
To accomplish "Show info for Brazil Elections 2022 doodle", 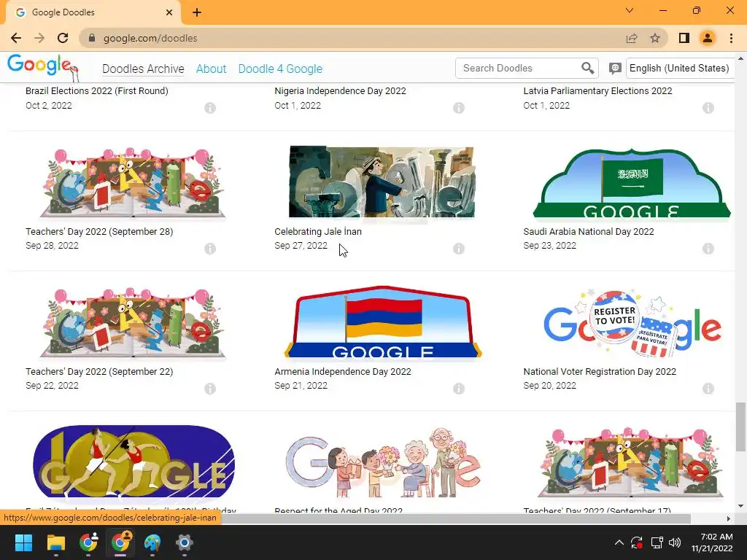I will [x=210, y=108].
